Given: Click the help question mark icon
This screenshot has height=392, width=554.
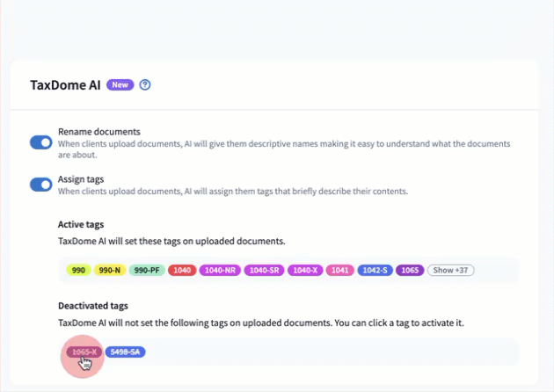Looking at the screenshot, I should pos(146,85).
